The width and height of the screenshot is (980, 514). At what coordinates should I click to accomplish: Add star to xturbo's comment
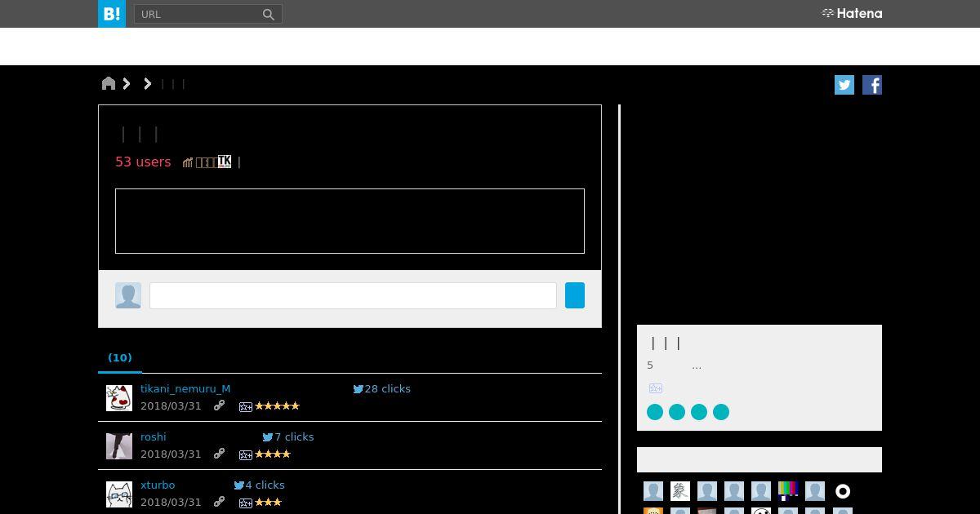(245, 503)
